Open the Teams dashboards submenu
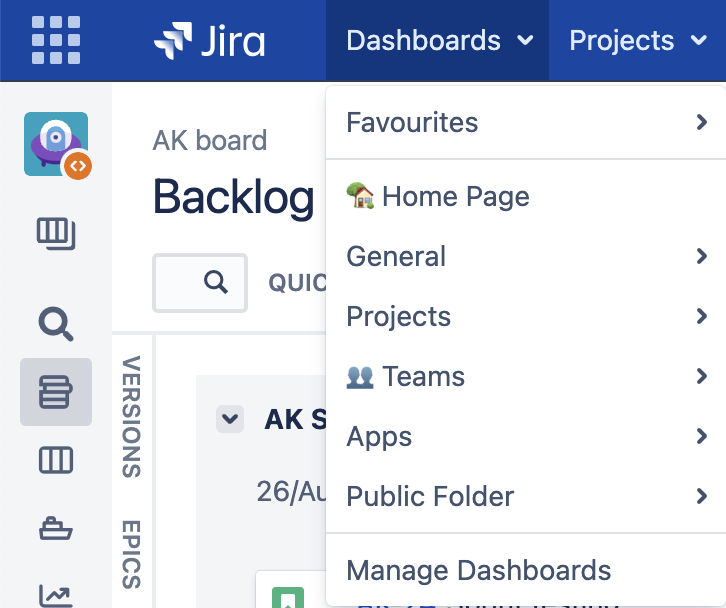 tap(525, 377)
